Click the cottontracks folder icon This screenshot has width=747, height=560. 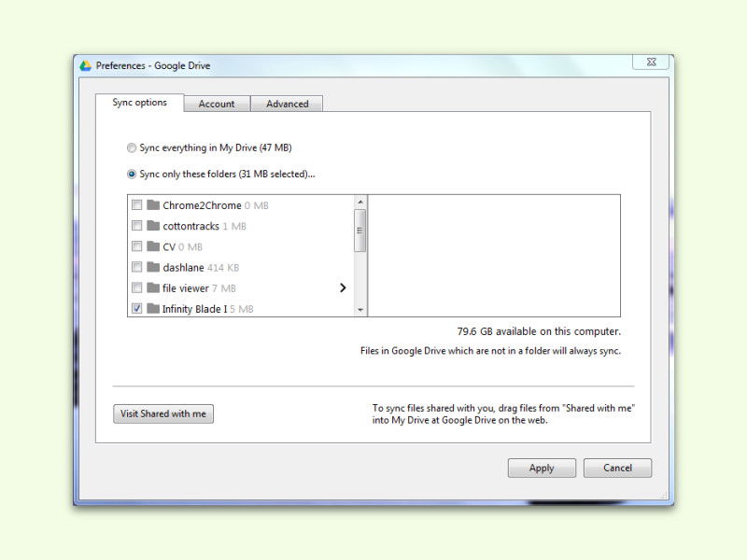pos(153,226)
